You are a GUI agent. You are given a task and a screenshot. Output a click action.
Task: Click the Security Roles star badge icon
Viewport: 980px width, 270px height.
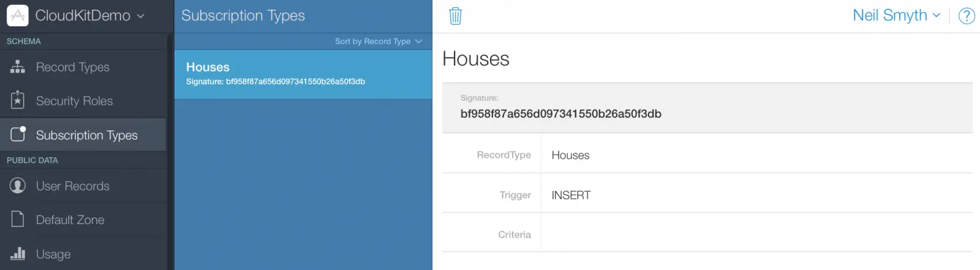click(18, 100)
